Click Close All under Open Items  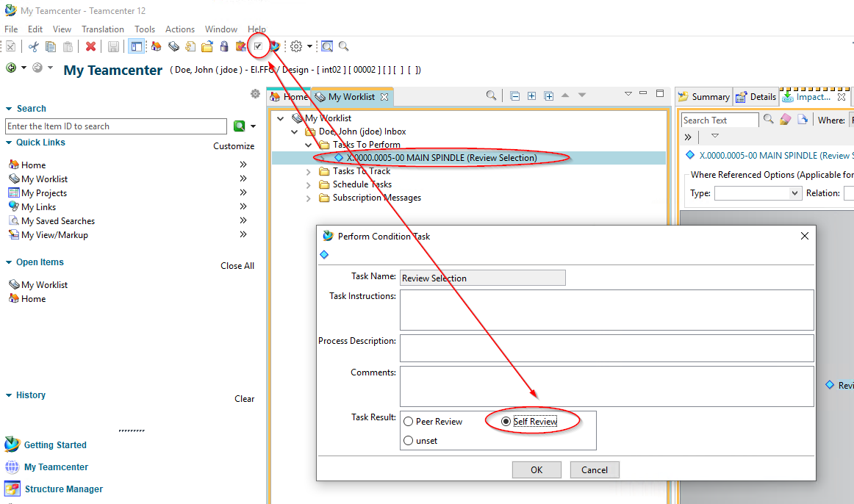click(237, 266)
